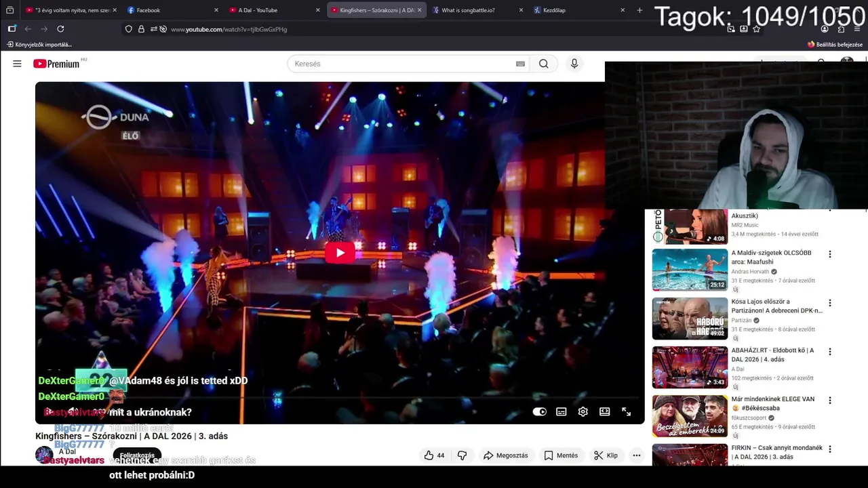Image resolution: width=868 pixels, height=488 pixels.
Task: Open the A Dal channel avatar
Action: (44, 455)
